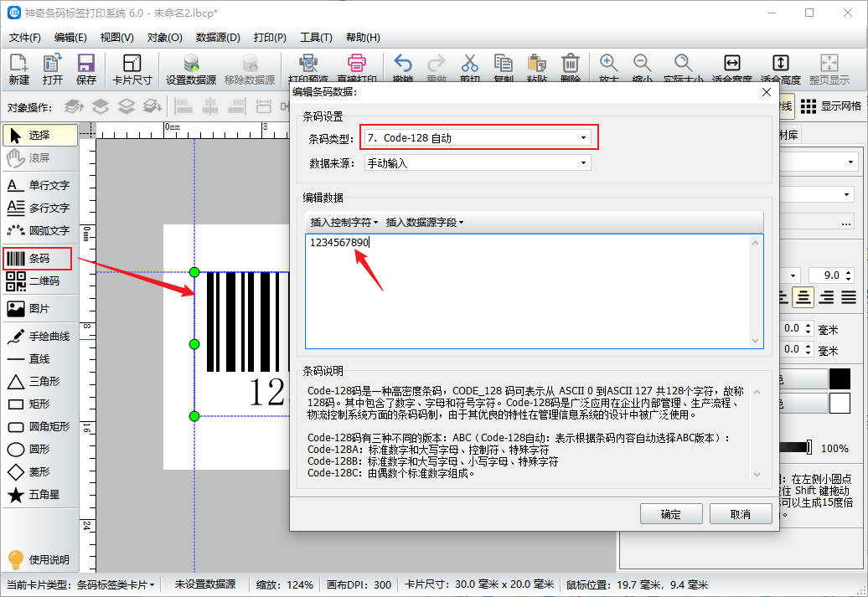Click the 新建 new file icon

[x=18, y=69]
